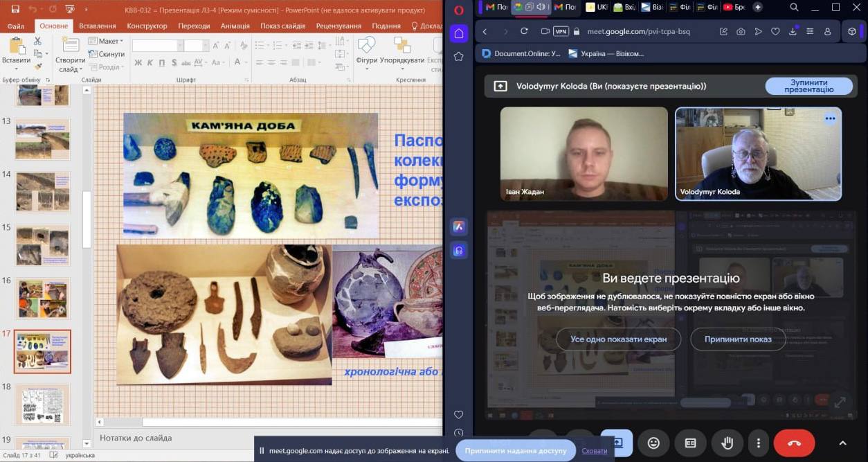Switch to the Вставлення ribbon tab
This screenshot has width=868, height=462.
coord(98,26)
